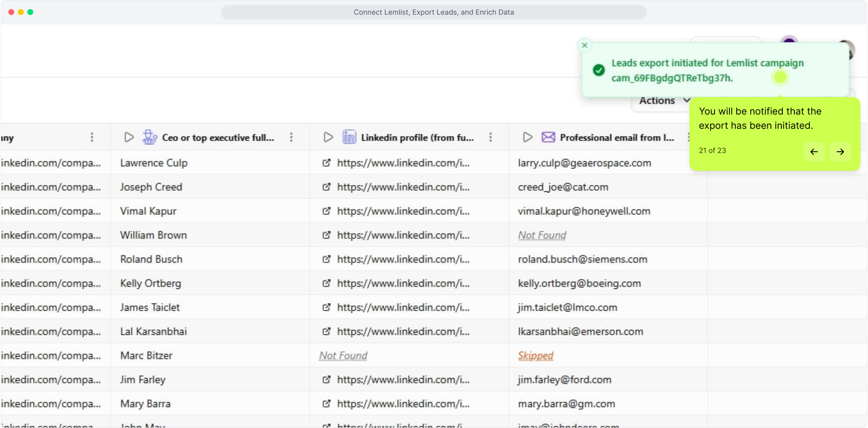Go back to previous tour step arrow
Viewport: 868px width, 428px height.
point(814,151)
